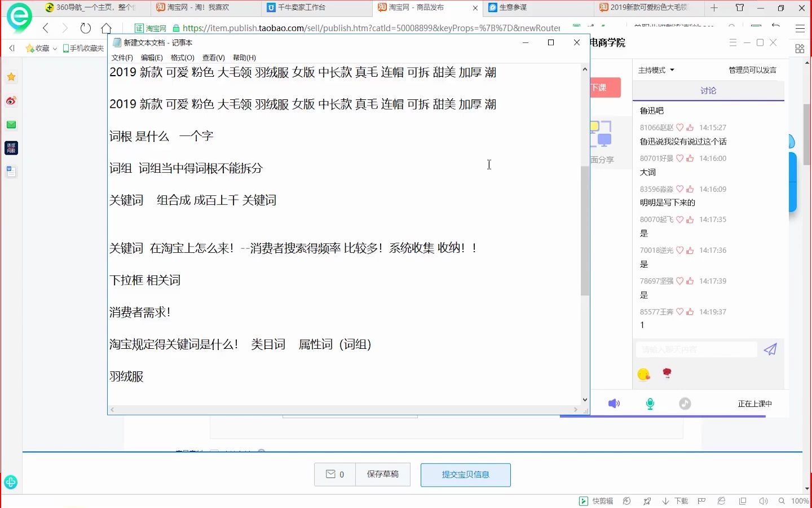Click the music note icon in classroom panel
The height and width of the screenshot is (508, 812).
pyautogui.click(x=685, y=404)
